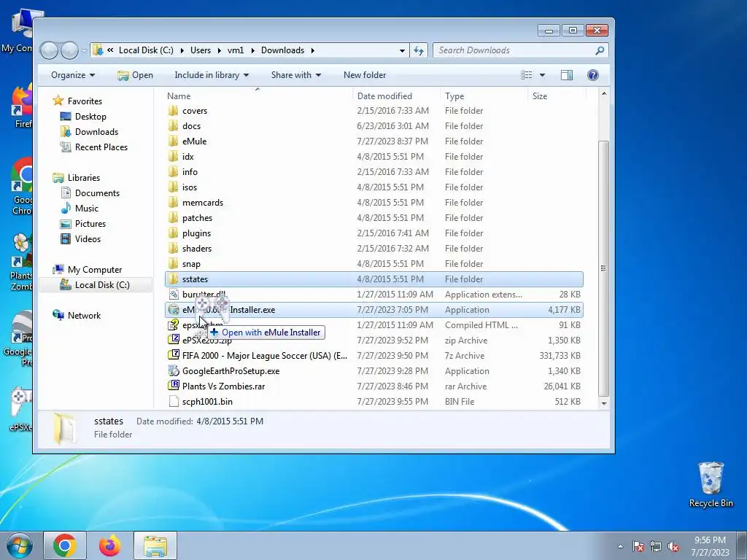Expand the view options dropdown arrow
This screenshot has height=560, width=747.
pyautogui.click(x=542, y=75)
